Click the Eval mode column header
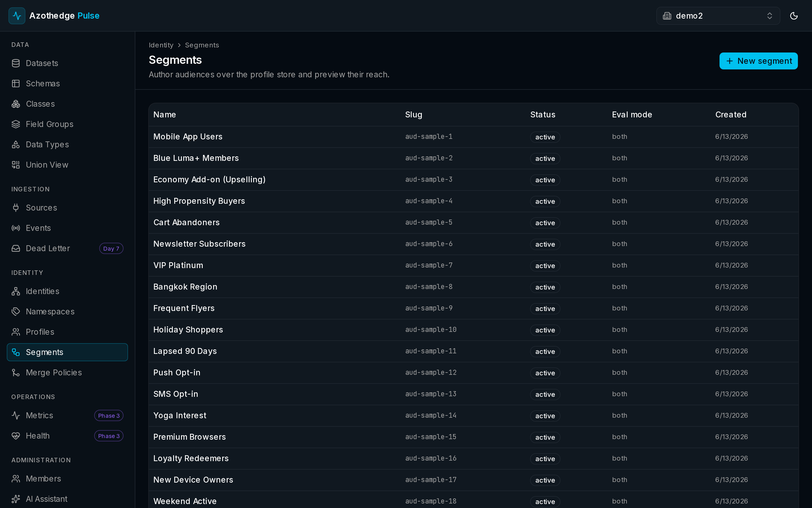This screenshot has width=812, height=508. pyautogui.click(x=632, y=115)
